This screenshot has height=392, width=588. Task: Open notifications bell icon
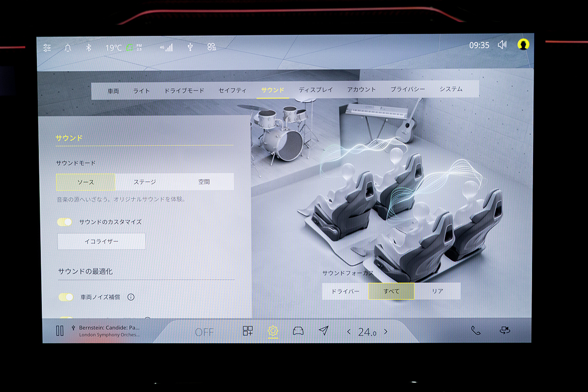tap(68, 48)
